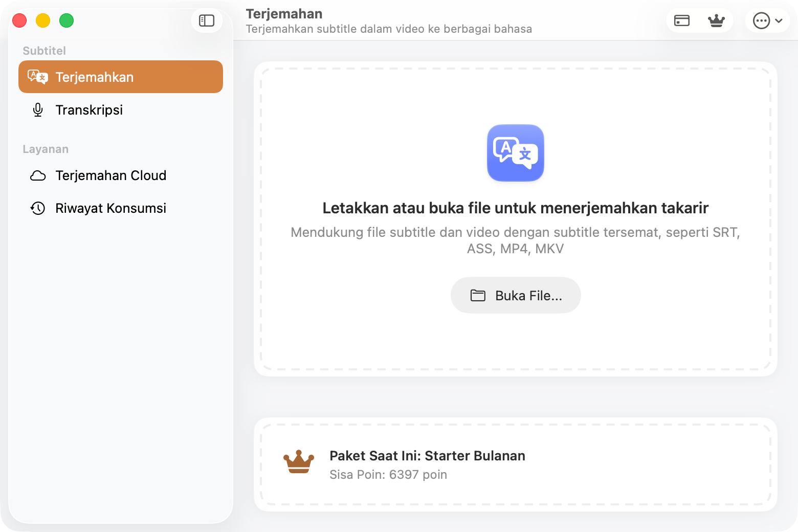Go to Terjemahan Cloud service
Image resolution: width=798 pixels, height=532 pixels.
pyautogui.click(x=121, y=175)
